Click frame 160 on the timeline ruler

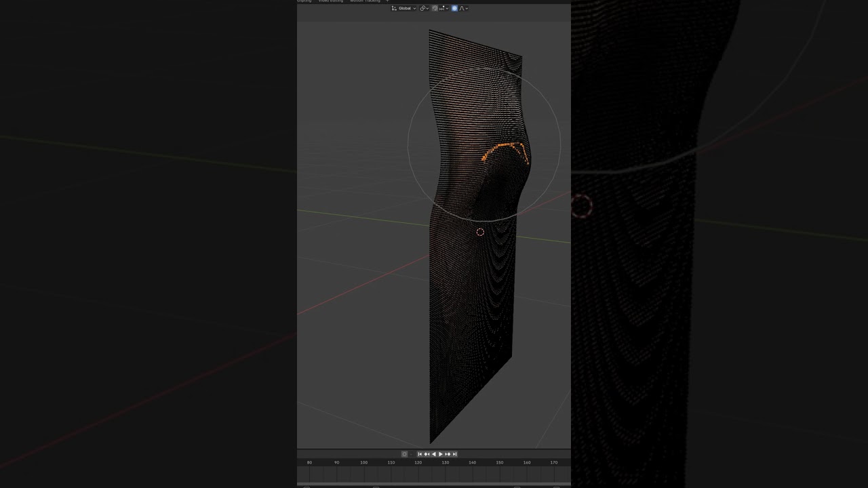pyautogui.click(x=527, y=462)
